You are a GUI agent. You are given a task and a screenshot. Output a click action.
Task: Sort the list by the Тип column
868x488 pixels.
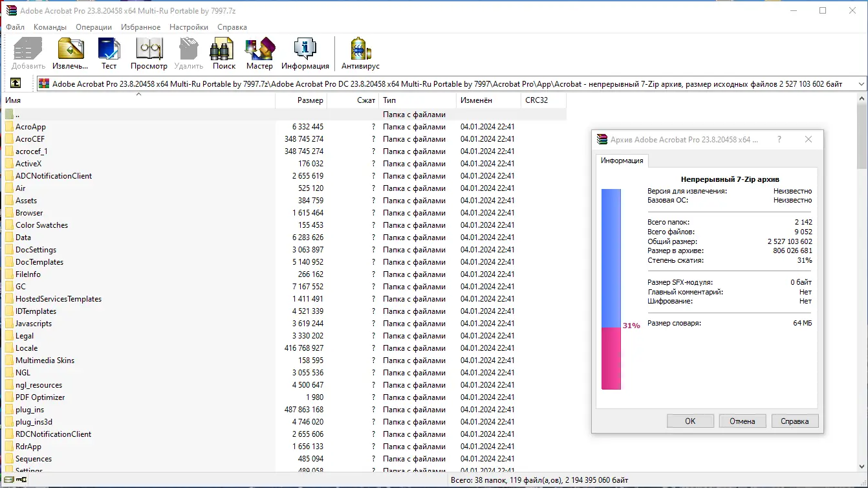click(417, 100)
